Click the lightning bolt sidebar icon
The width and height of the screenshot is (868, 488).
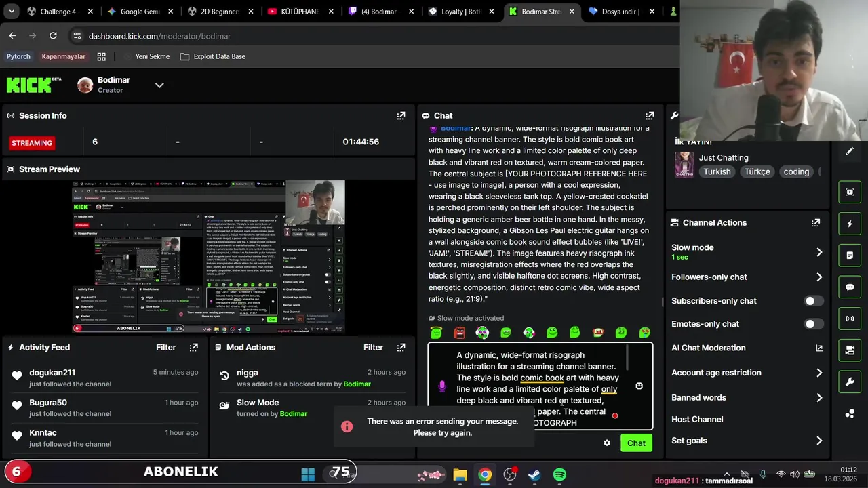click(x=850, y=224)
